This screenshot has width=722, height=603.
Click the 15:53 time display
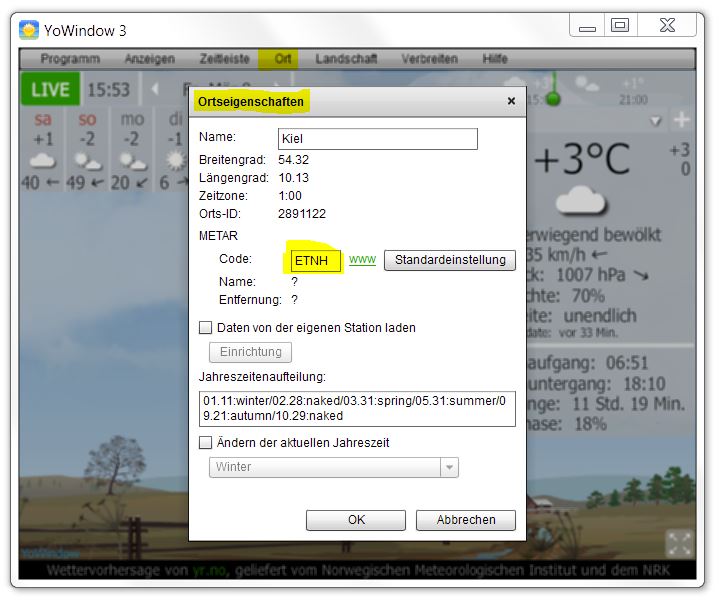click(x=109, y=89)
